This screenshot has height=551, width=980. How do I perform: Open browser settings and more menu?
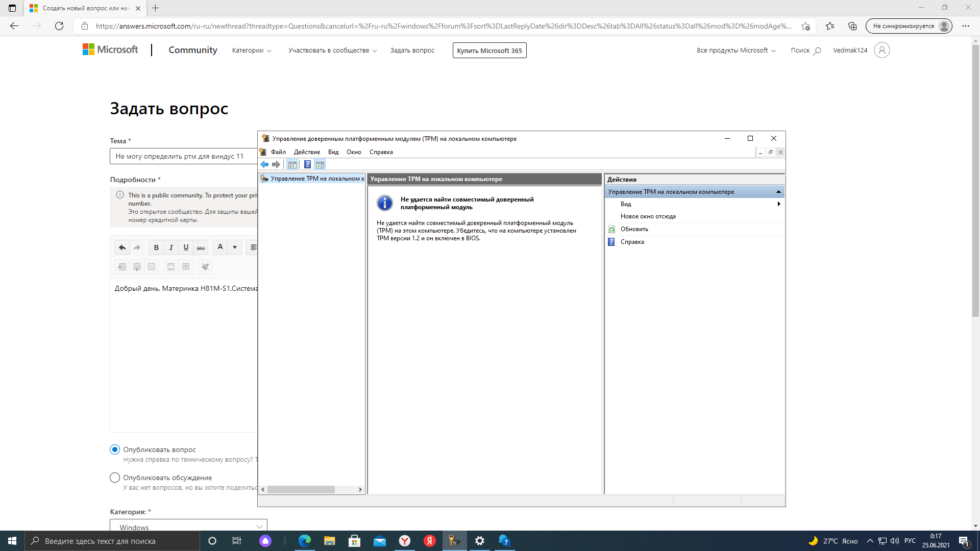tap(966, 26)
